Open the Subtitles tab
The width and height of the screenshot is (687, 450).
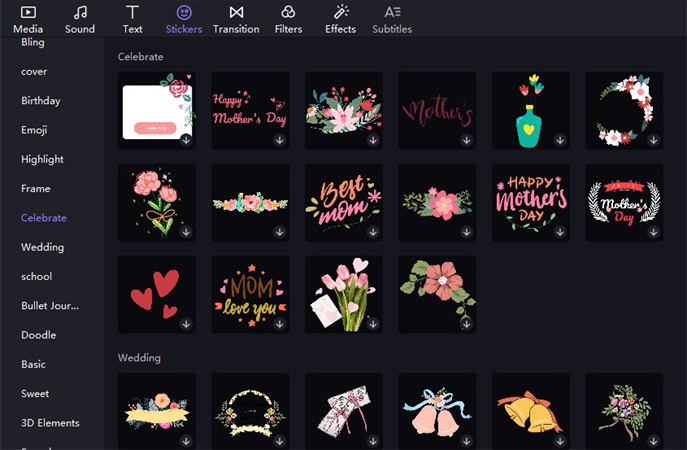tap(392, 20)
